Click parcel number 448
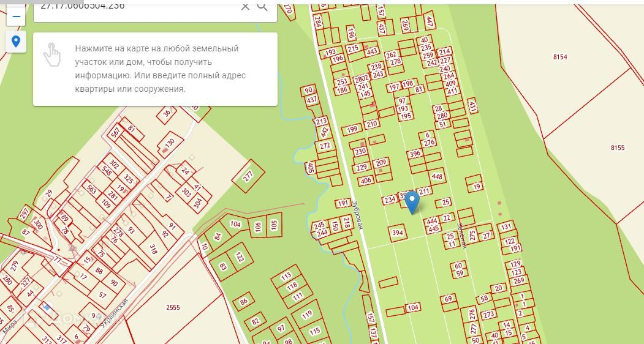This screenshot has width=644, height=344. click(437, 177)
